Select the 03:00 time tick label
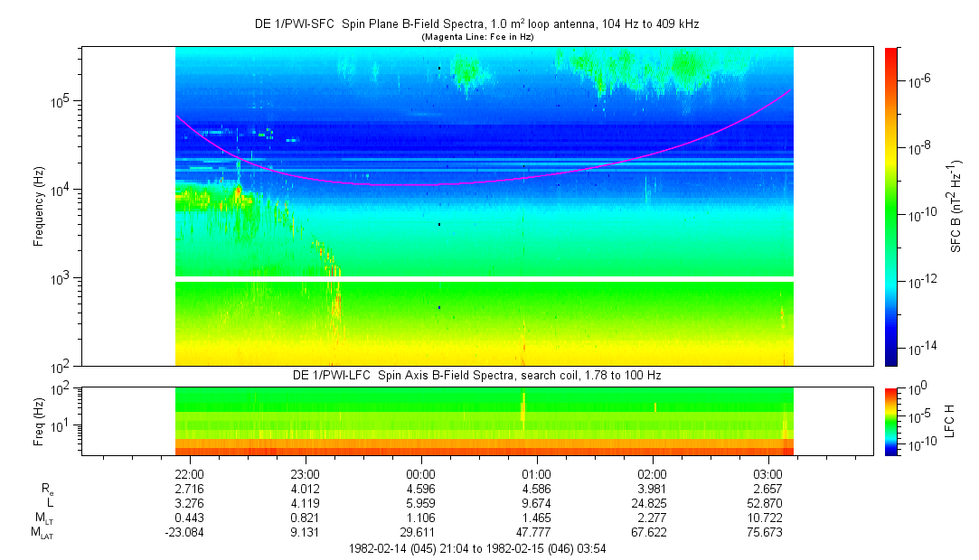This screenshot has width=979, height=560. pos(767,473)
